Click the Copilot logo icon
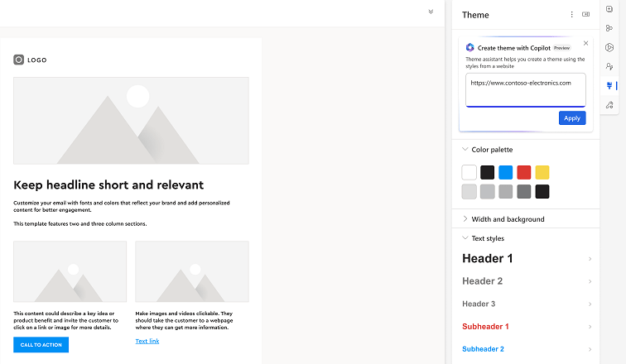Image resolution: width=626 pixels, height=364 pixels. click(469, 47)
